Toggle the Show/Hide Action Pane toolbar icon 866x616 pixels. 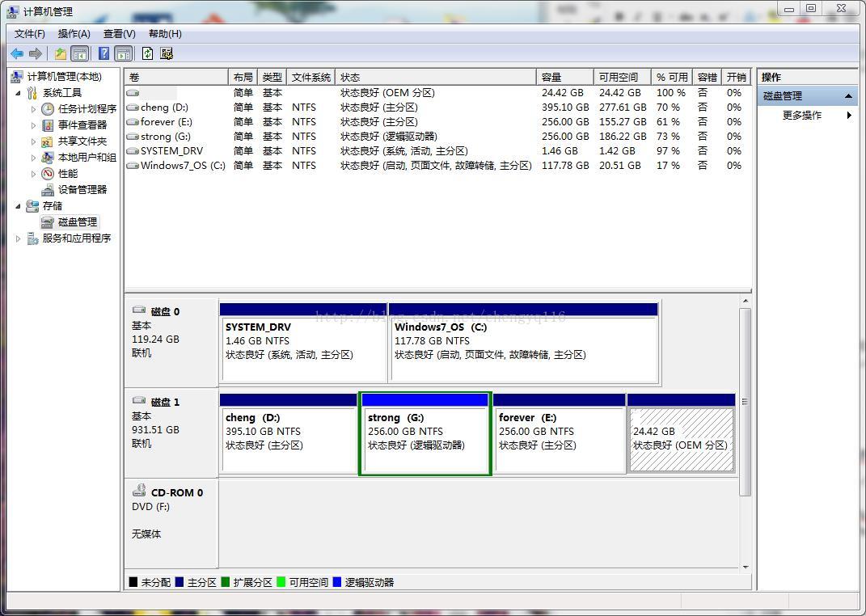(124, 53)
